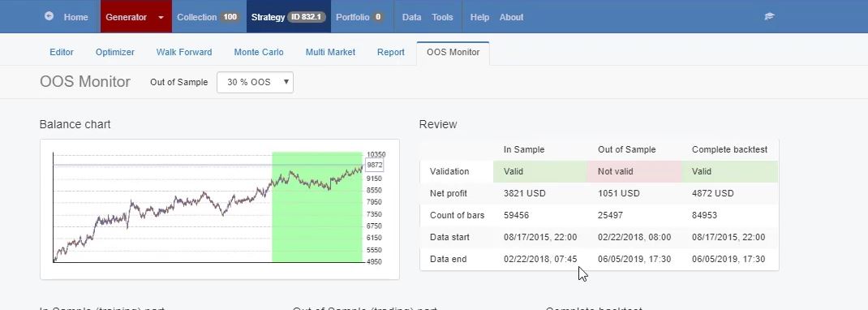Click the 1051 USD net profit value
This screenshot has height=310, width=868.
pos(618,193)
